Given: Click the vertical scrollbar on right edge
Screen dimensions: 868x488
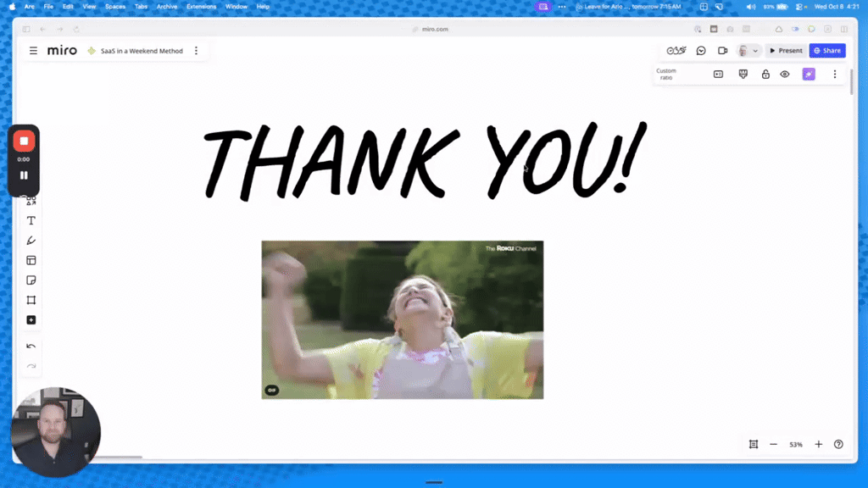Looking at the screenshot, I should tap(851, 80).
